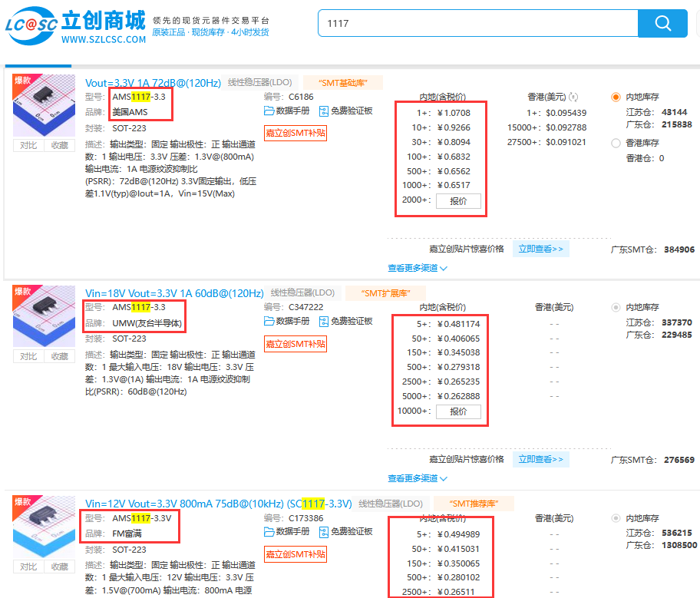
Task: Click brand name UMW(友台半导体)
Action: point(147,323)
